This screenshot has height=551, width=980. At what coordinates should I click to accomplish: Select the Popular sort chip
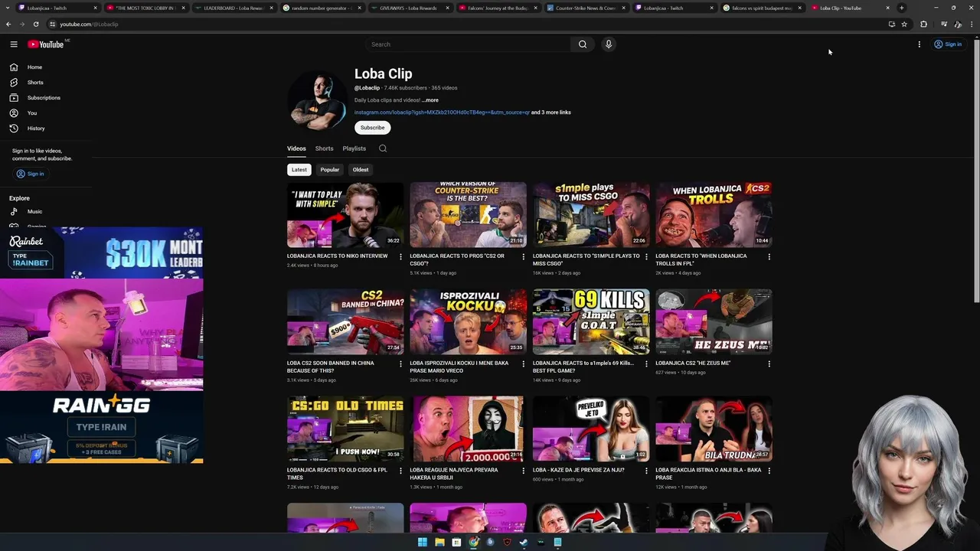tap(330, 170)
